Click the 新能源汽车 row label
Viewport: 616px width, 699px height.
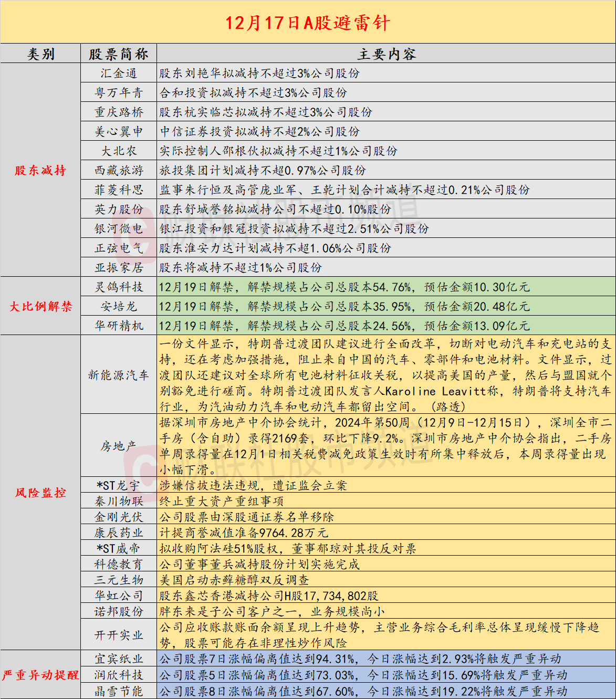coord(119,375)
